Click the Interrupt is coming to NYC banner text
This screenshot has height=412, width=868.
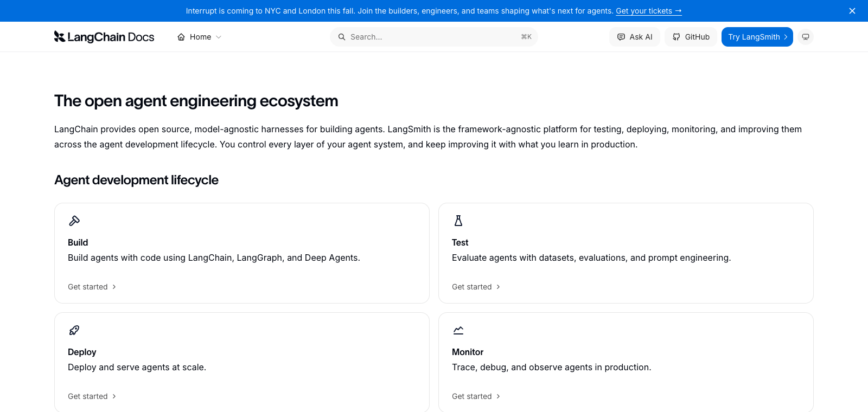click(x=400, y=11)
